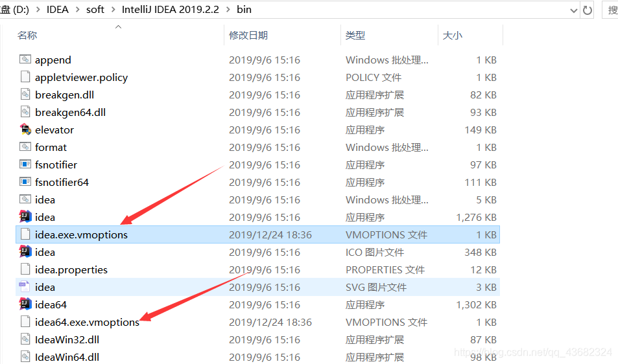Image resolution: width=618 pixels, height=364 pixels.
Task: Click the 348 KB size cell
Action: pos(481,252)
